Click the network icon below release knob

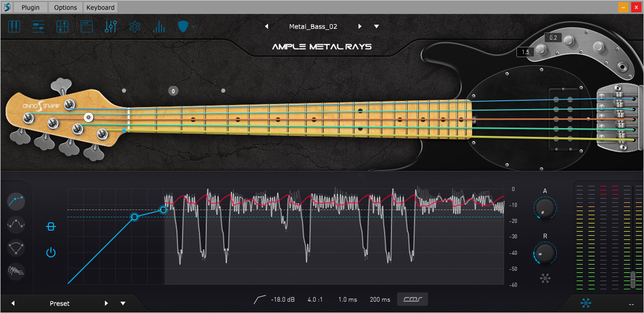coord(545,279)
